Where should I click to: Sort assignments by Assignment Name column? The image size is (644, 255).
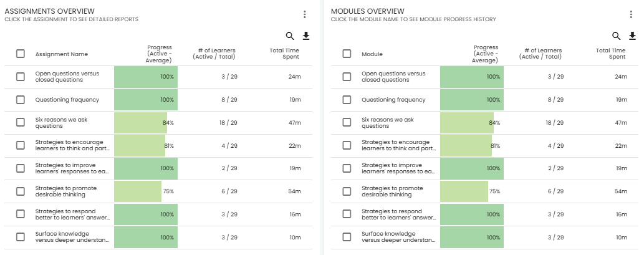[x=62, y=54]
